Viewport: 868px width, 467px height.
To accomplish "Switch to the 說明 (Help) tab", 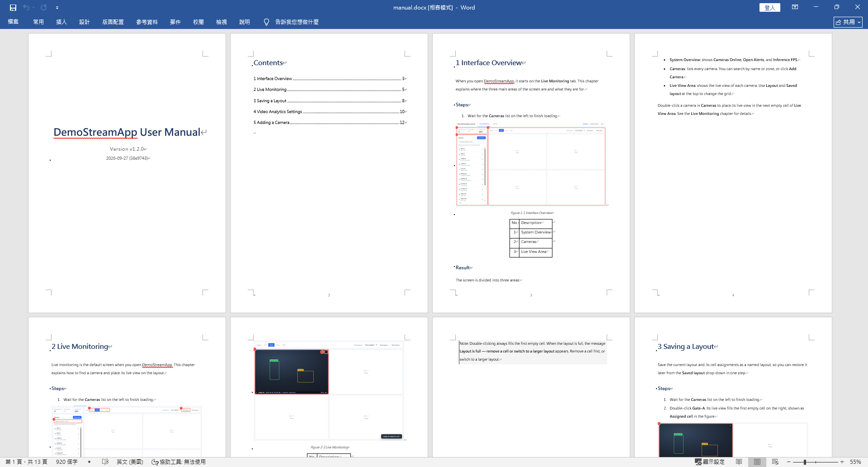I will pos(245,22).
